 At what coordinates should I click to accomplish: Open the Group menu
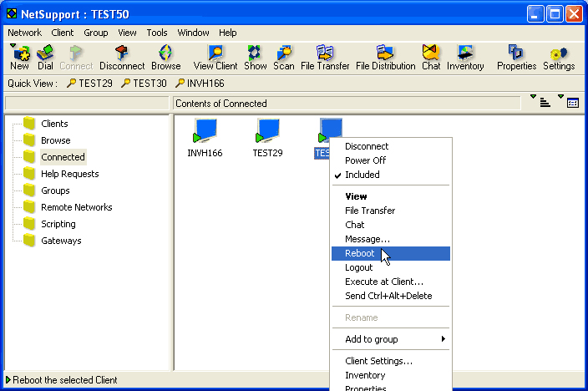[95, 33]
